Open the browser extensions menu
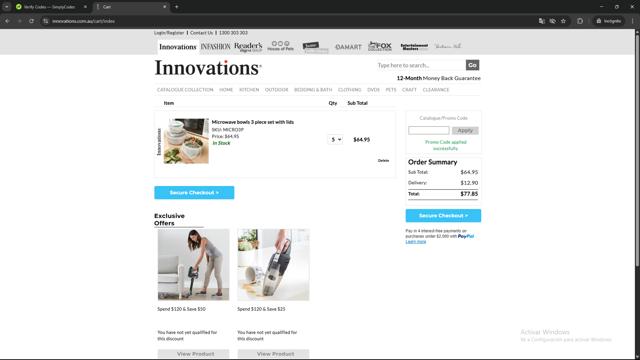The height and width of the screenshot is (360, 640). 580,21
